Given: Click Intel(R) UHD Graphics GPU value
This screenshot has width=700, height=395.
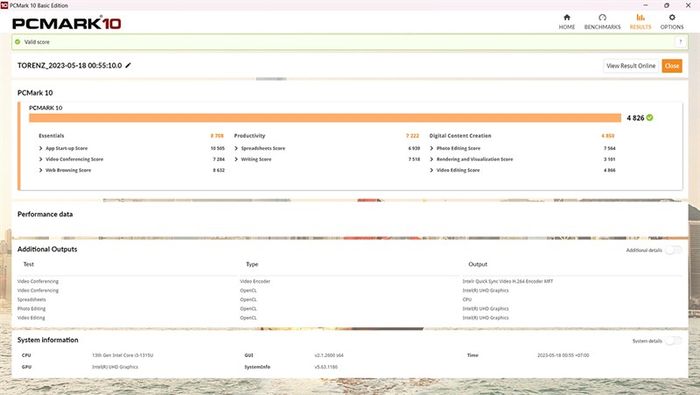Looking at the screenshot, I should (x=115, y=367).
